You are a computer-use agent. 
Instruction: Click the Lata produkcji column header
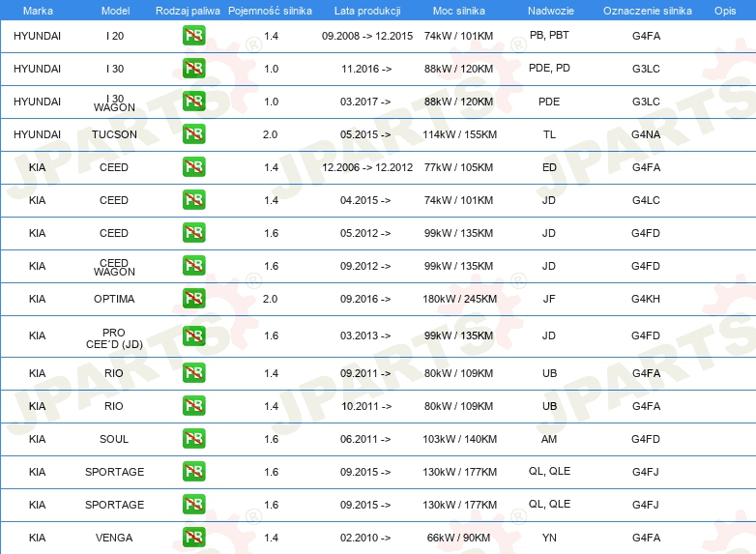coord(367,11)
